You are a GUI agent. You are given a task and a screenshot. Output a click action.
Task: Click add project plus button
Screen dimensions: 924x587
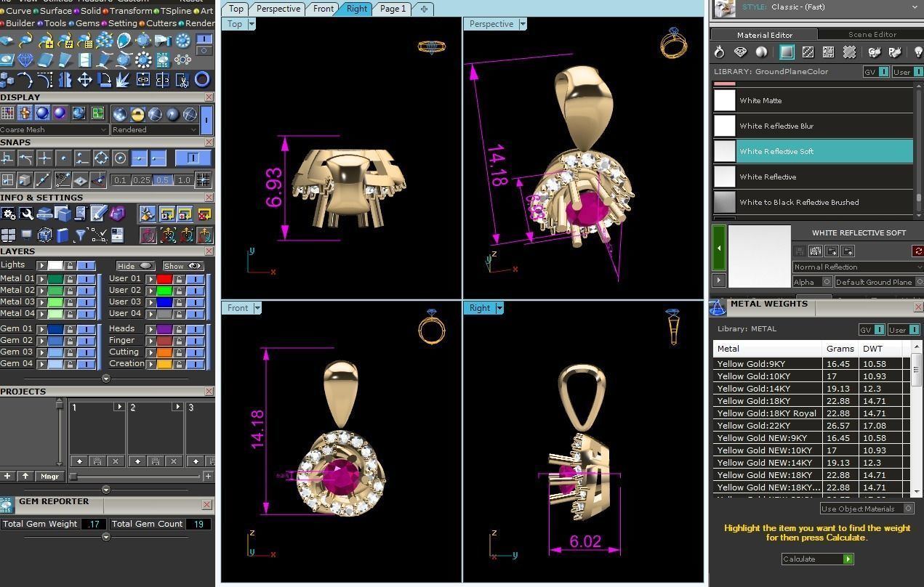[7, 477]
